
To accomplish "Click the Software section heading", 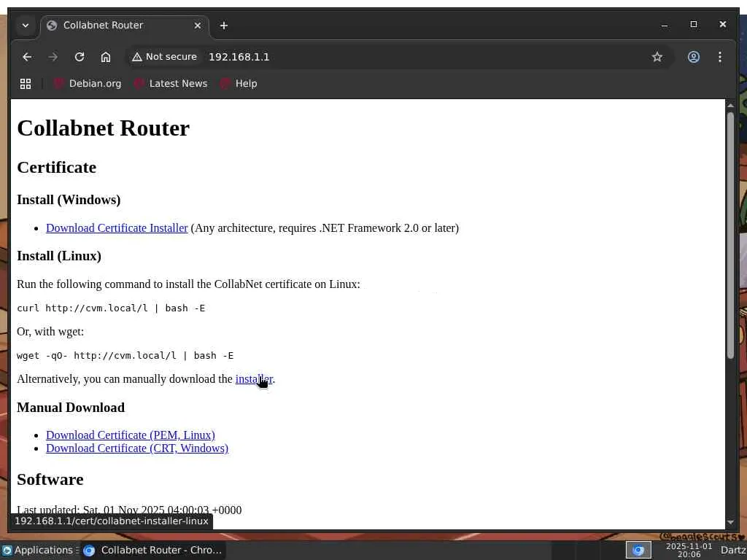I will click(x=50, y=480).
